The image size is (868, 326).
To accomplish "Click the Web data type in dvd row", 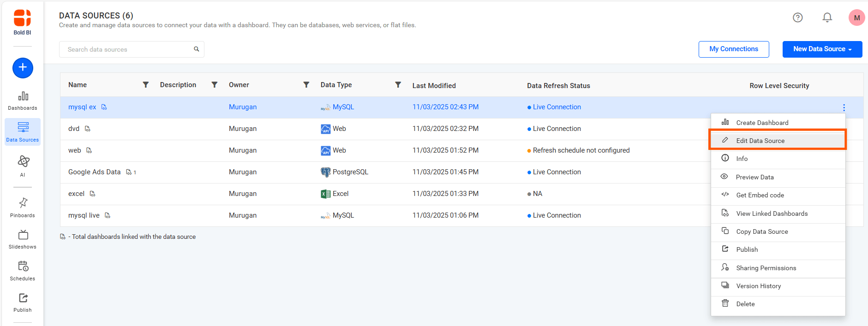I will (x=333, y=129).
